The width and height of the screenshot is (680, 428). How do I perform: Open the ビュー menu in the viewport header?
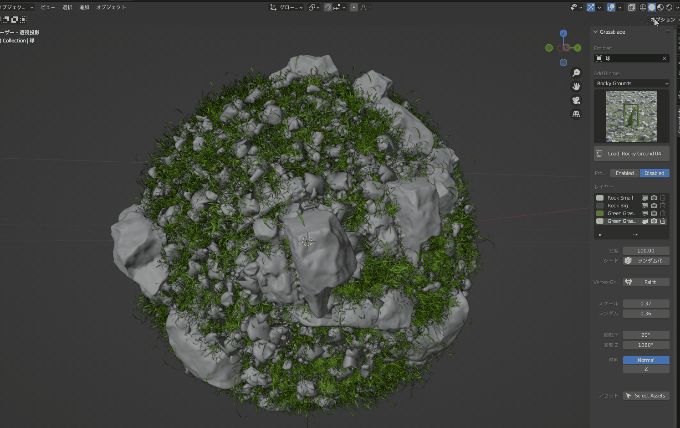tap(48, 7)
